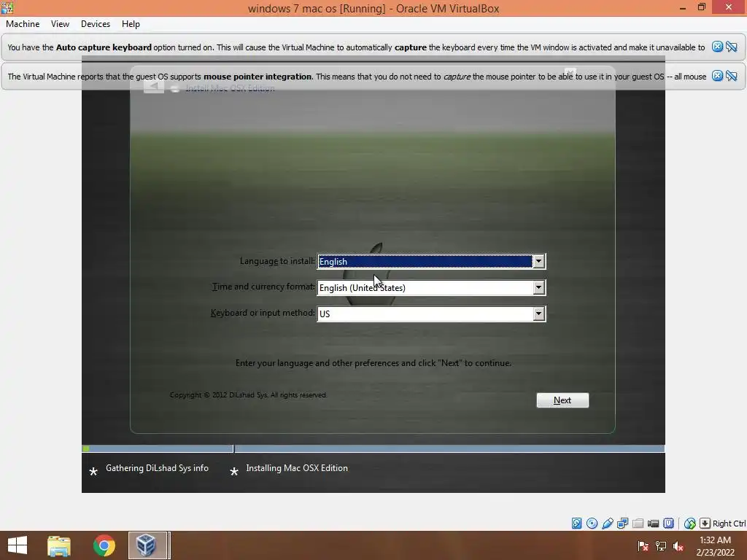Launch Google Chrome from the taskbar
The width and height of the screenshot is (747, 560).
pyautogui.click(x=104, y=545)
